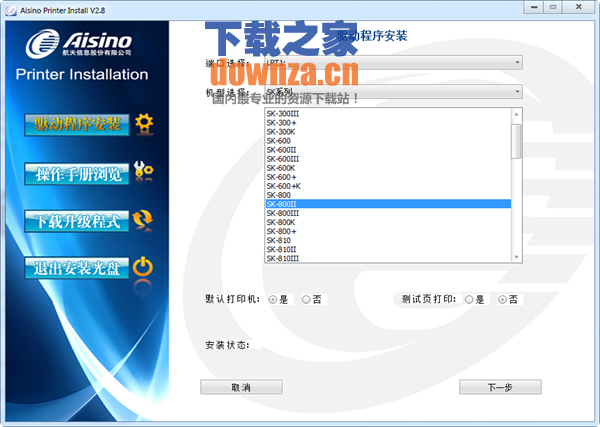
Task: Select SK-600+ in model list
Action: pyautogui.click(x=388, y=177)
